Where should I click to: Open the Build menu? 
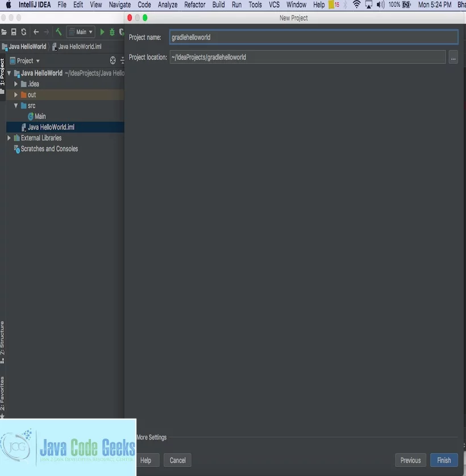[x=218, y=5]
